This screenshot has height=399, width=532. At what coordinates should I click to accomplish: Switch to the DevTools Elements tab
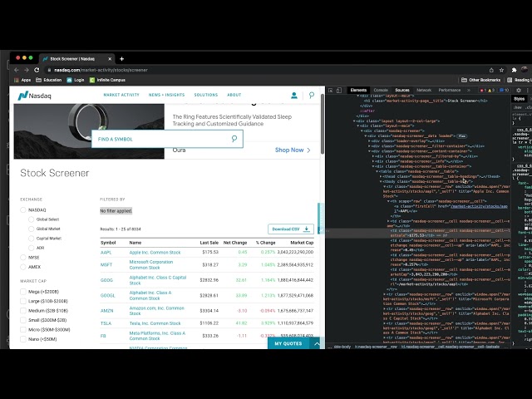[358, 91]
